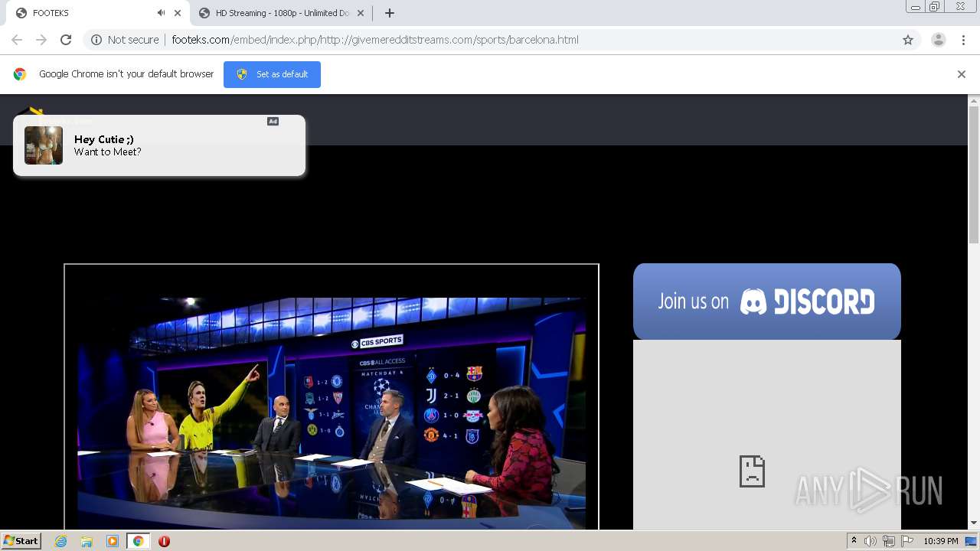
Task: Minimize the Chrome window
Action: pyautogui.click(x=916, y=7)
